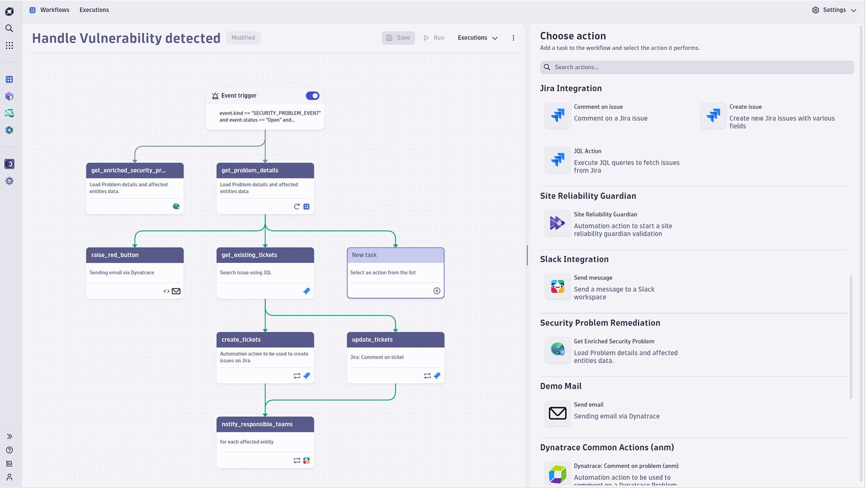Click the Handle Vulnerability detected title
Viewport: 868px width, 488px height.
click(126, 38)
